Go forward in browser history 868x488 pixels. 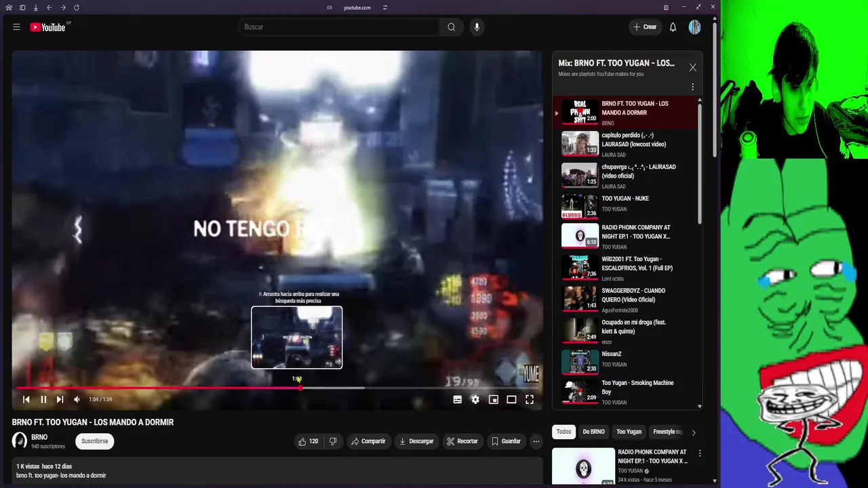coord(62,7)
